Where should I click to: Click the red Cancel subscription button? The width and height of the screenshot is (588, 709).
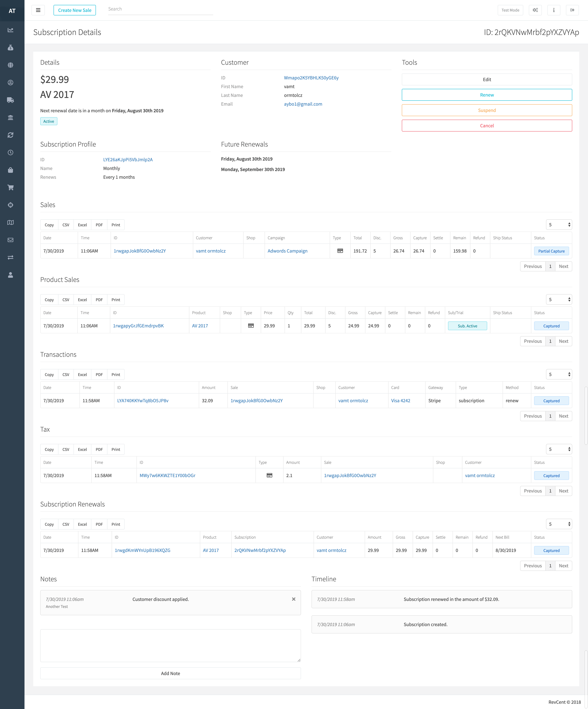tap(486, 126)
